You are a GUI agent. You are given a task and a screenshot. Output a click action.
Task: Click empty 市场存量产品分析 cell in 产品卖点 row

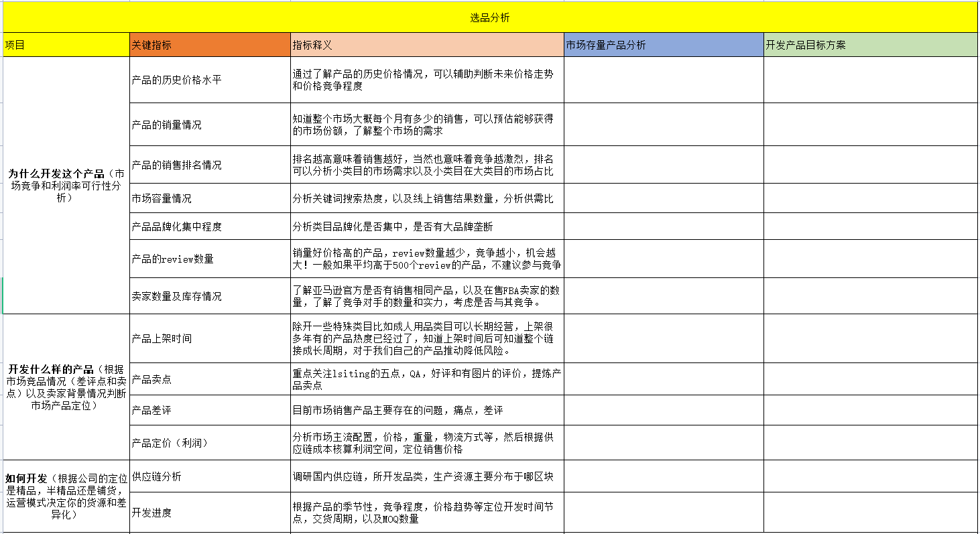[664, 379]
